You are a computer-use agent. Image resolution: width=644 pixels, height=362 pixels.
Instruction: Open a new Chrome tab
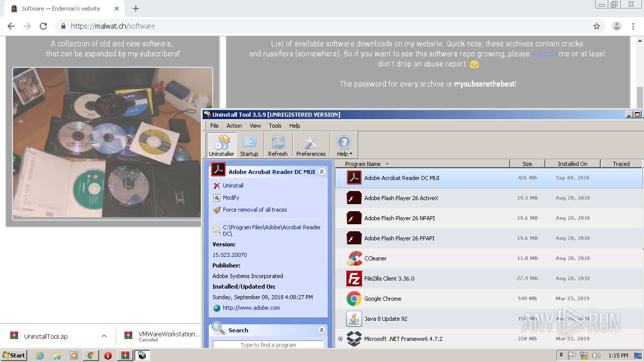coord(135,9)
